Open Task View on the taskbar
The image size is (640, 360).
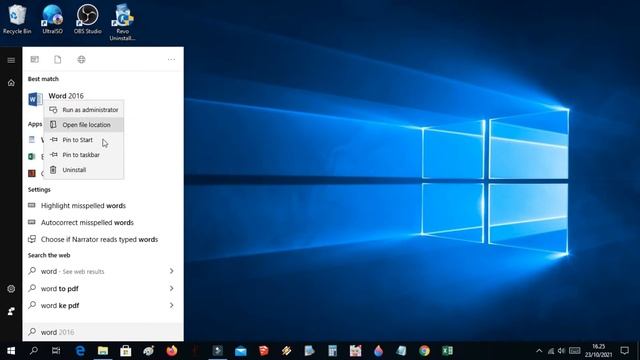point(56,351)
